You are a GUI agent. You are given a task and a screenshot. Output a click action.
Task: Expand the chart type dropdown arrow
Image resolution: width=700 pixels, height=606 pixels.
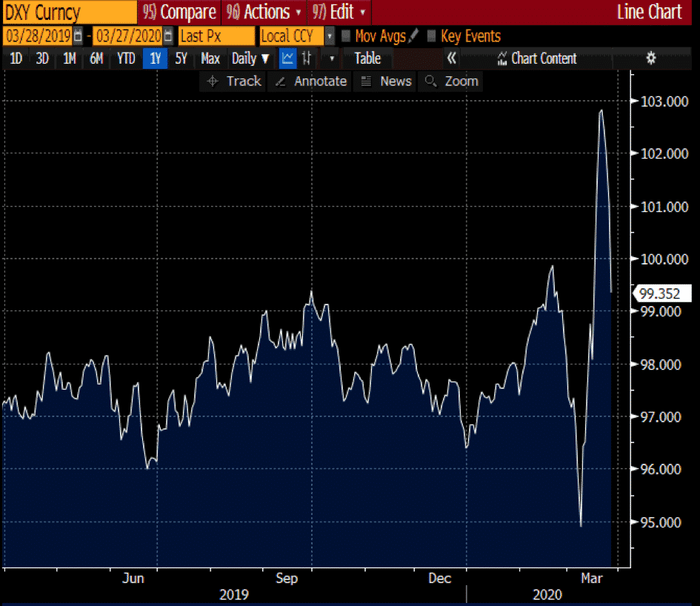coord(332,59)
